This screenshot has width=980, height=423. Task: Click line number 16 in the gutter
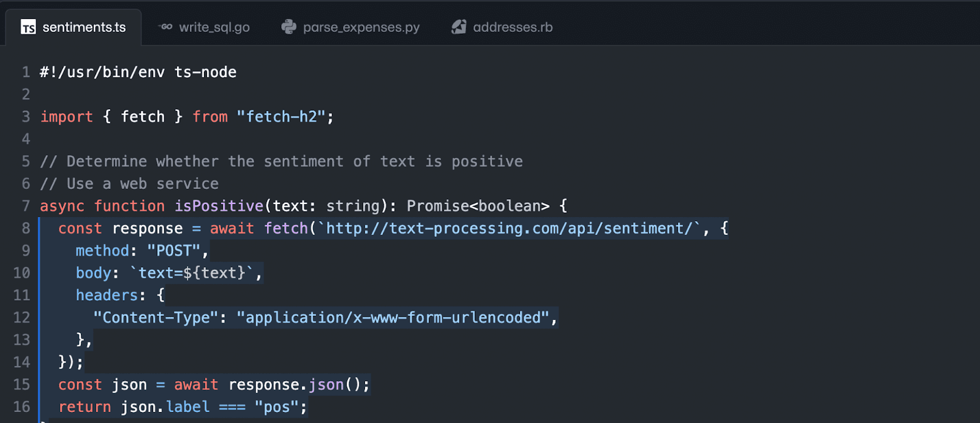click(x=21, y=407)
